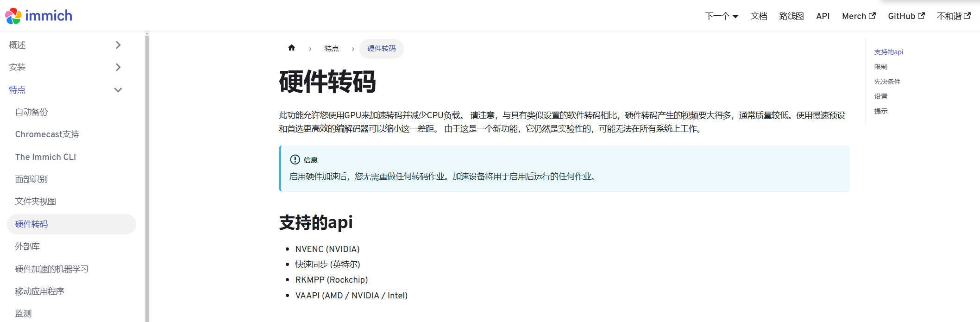Collapse the 特点 sidebar section
This screenshot has height=322, width=980.
(118, 90)
